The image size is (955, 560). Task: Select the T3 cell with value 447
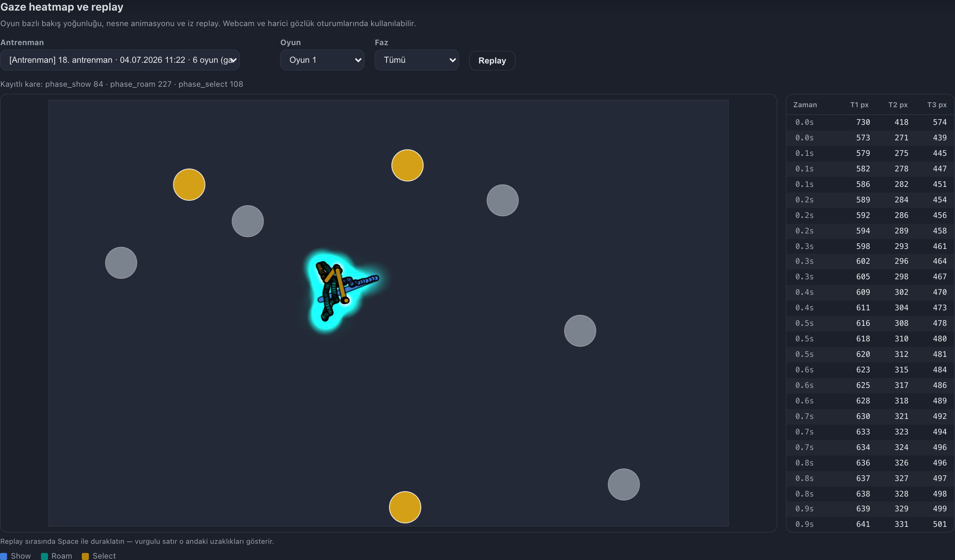939,169
